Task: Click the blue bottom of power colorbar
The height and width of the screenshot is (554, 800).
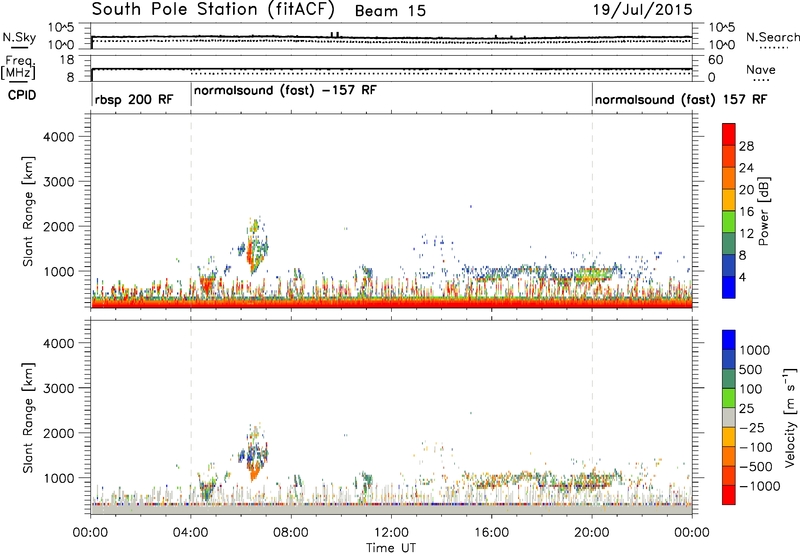Action: tap(729, 287)
